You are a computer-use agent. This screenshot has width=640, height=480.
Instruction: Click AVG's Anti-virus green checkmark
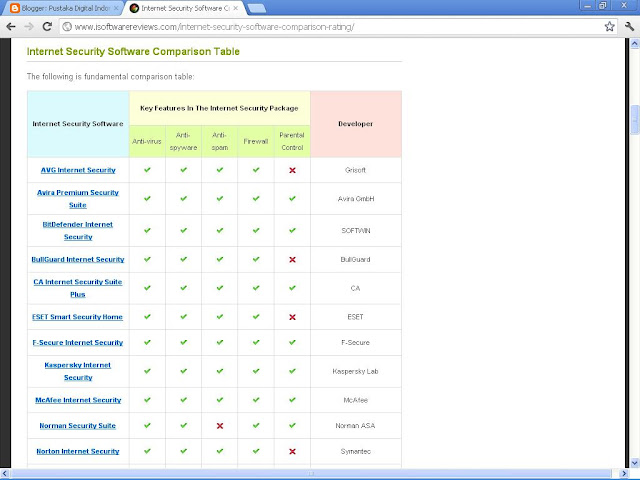point(147,170)
